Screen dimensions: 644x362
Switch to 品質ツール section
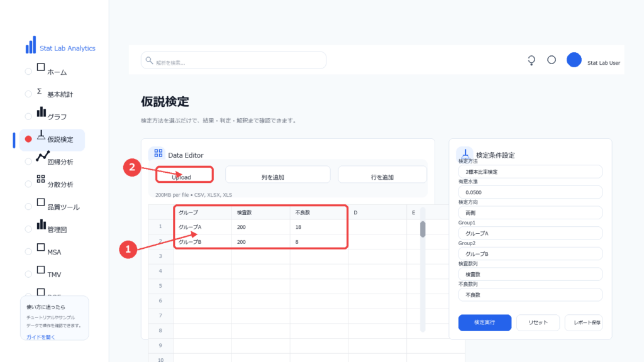pos(64,207)
